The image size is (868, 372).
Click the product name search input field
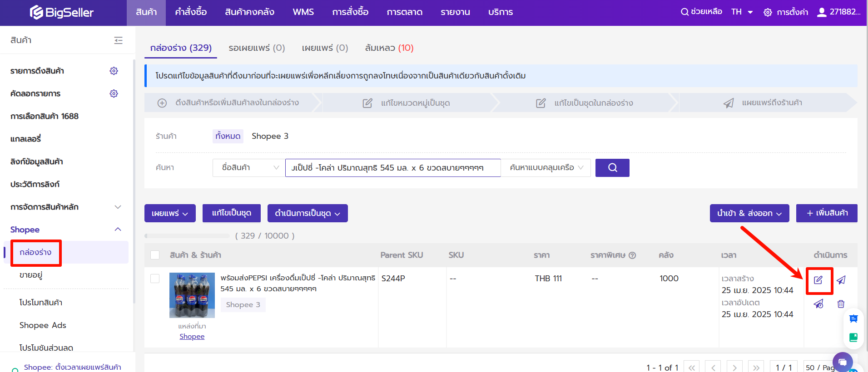click(x=393, y=168)
